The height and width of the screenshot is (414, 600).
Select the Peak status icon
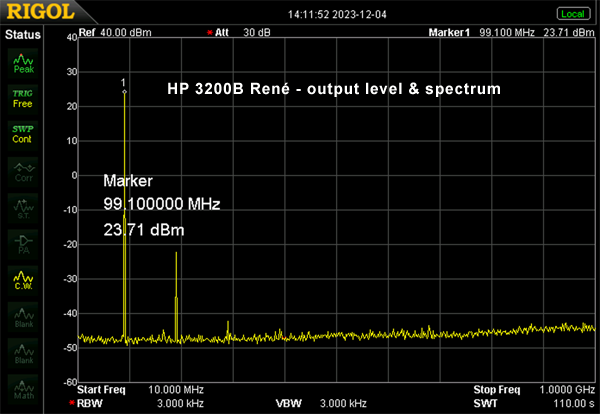23,64
